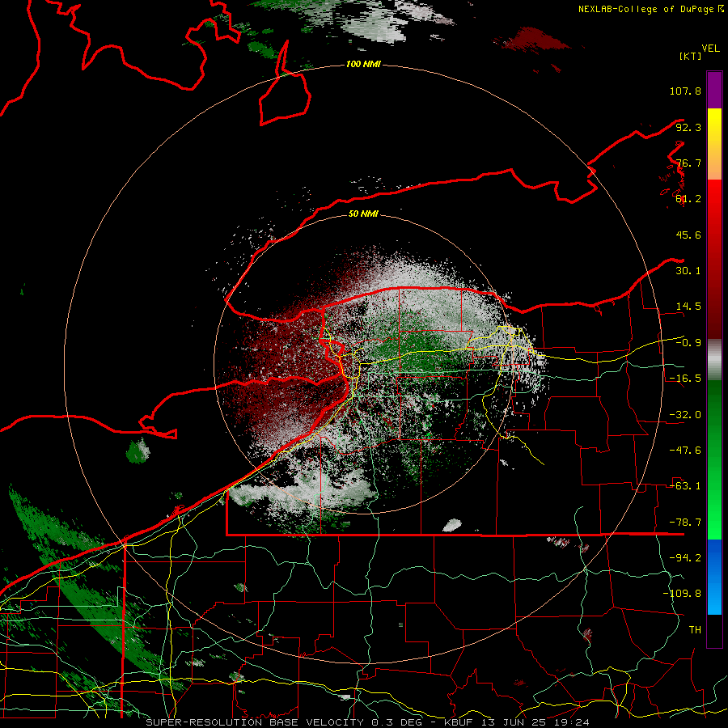The image size is (728, 728).
Task: Click the 107.8 value on velocity scale
Action: 685,91
